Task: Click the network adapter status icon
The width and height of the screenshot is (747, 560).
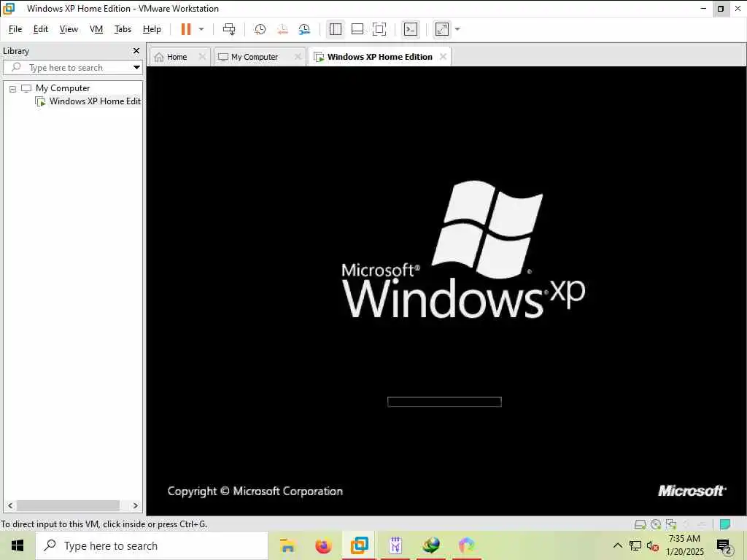Action: 671,524
